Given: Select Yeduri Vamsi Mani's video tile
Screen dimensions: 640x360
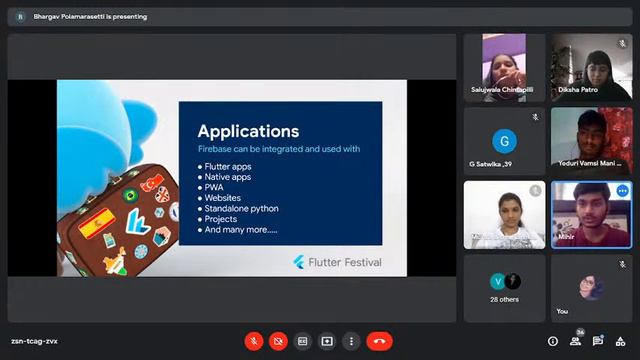Looking at the screenshot, I should (x=591, y=141).
